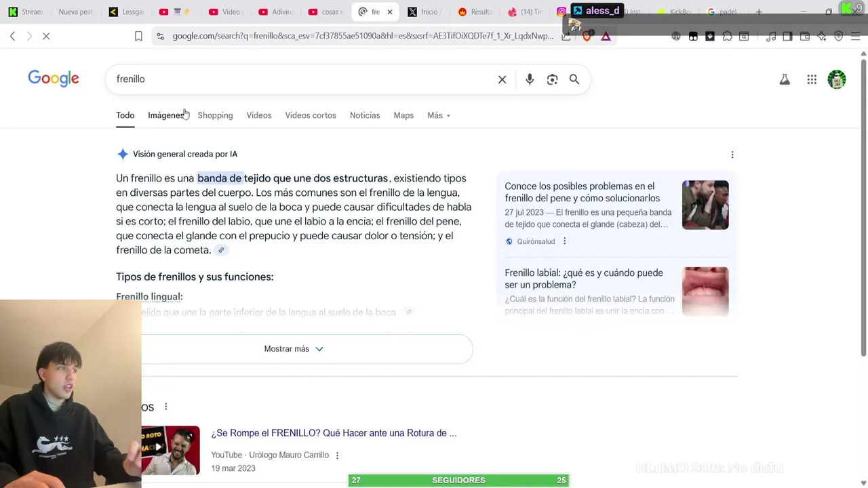Viewport: 868px width, 488px height.
Task: Open the Brave VPN shield icon
Action: (x=838, y=36)
